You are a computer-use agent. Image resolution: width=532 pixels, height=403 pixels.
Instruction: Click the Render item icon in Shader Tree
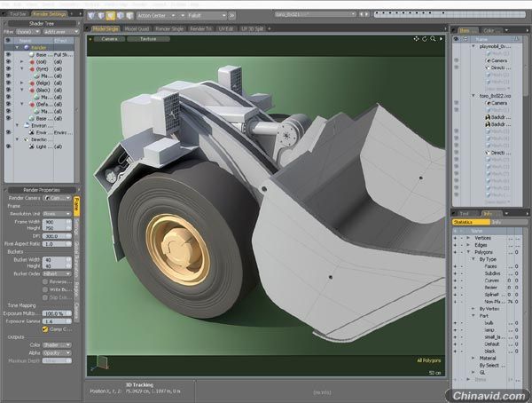28,48
